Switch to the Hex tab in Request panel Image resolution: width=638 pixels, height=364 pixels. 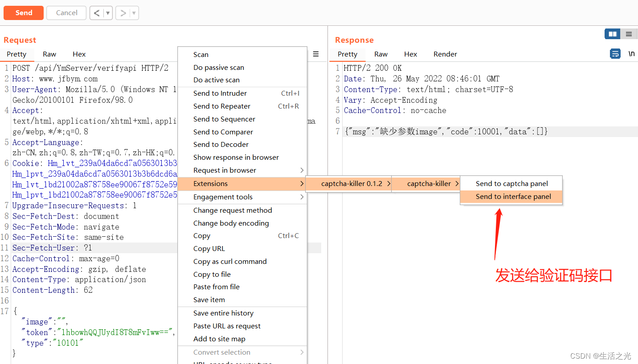pos(79,54)
